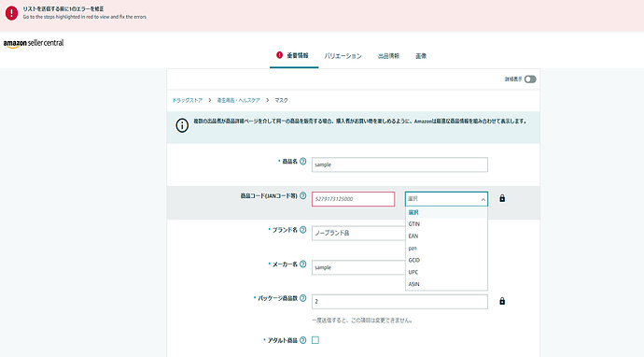Open 衛生用品・ヘルスケア breadcrumb link
This screenshot has height=357, width=644.
click(239, 100)
